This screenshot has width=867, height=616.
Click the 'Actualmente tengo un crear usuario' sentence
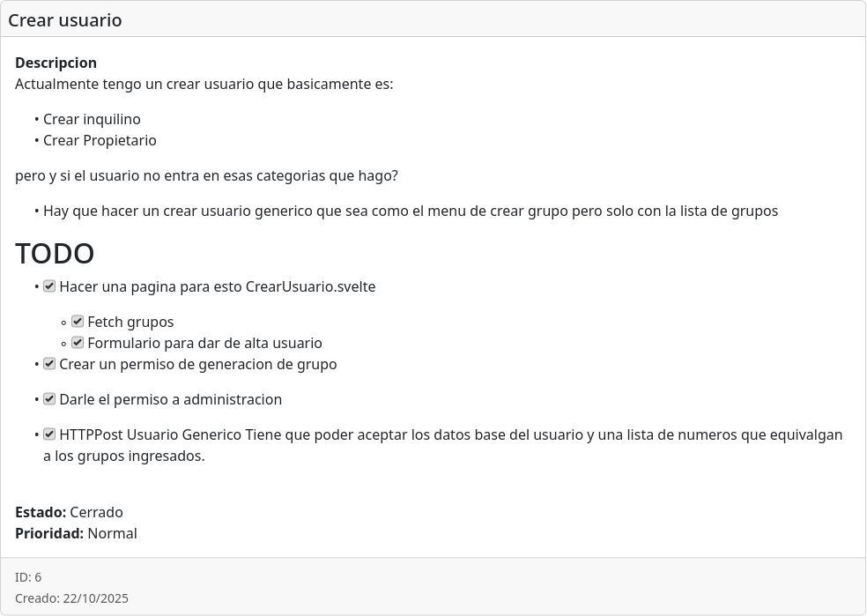[x=204, y=84]
